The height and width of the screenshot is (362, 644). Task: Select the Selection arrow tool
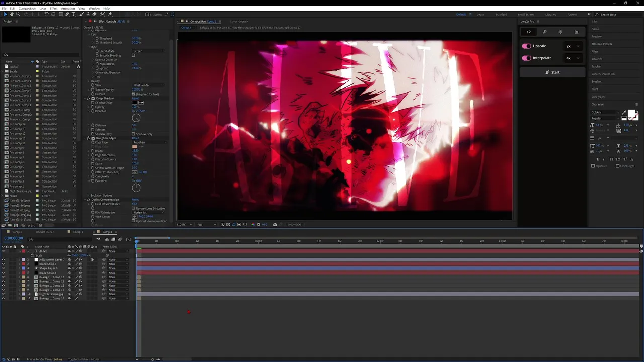click(x=6, y=14)
